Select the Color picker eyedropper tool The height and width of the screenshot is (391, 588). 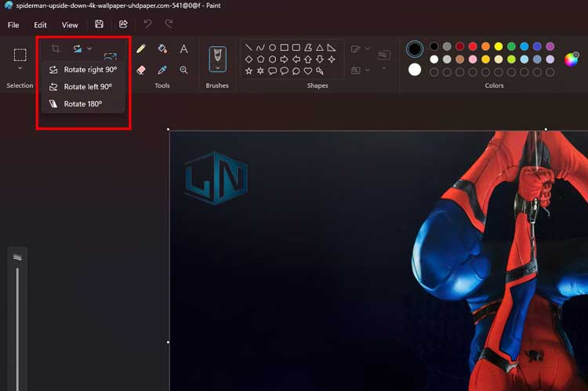162,70
